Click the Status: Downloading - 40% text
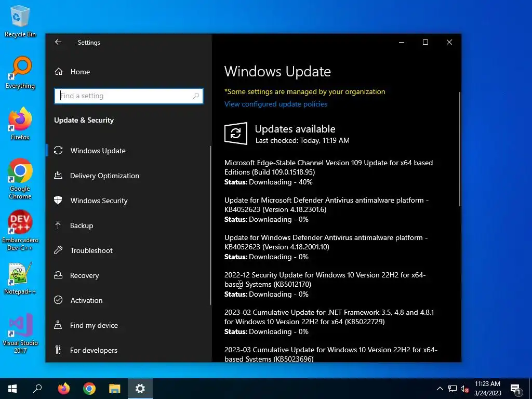This screenshot has height=399, width=532. [x=269, y=182]
